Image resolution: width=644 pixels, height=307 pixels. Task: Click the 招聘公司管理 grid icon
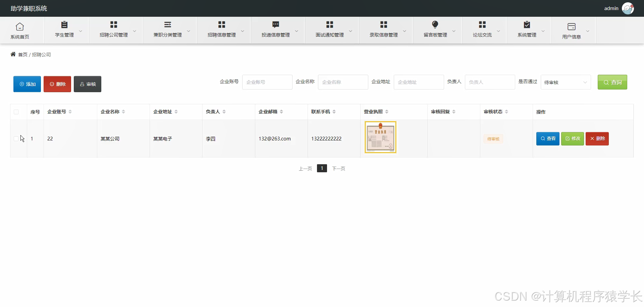(114, 24)
